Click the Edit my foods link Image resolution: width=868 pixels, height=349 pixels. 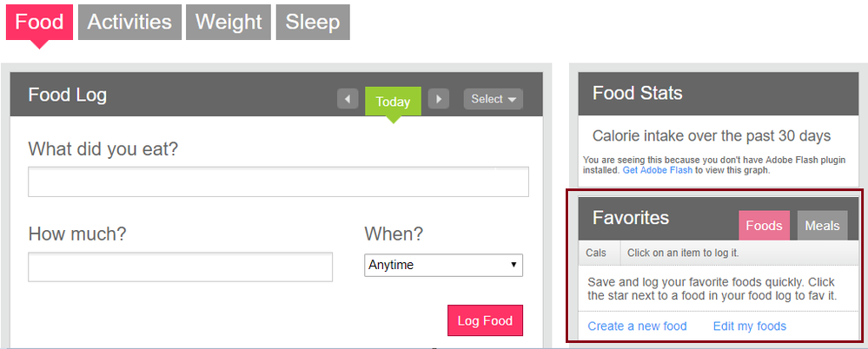point(749,326)
